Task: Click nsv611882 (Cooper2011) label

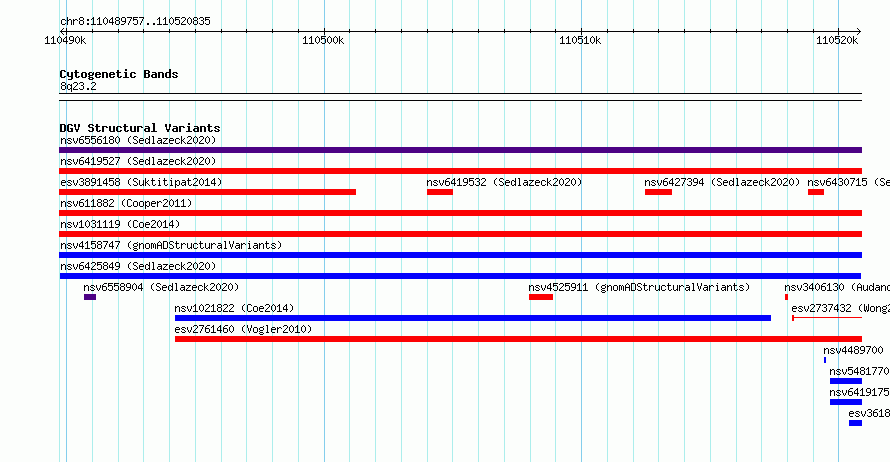Action: [x=126, y=203]
